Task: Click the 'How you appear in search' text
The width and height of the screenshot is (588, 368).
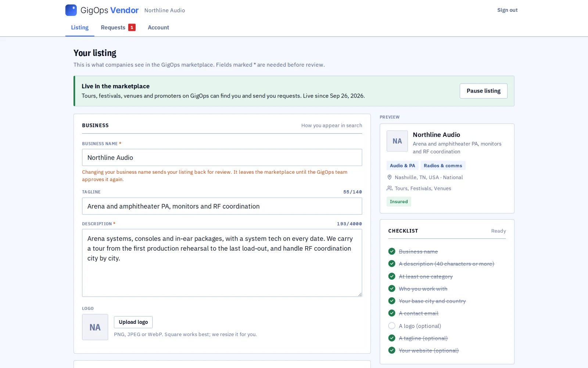Action: click(331, 125)
